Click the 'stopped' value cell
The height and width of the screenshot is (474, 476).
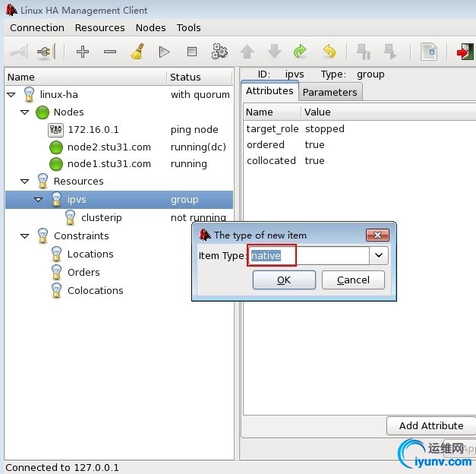click(x=325, y=129)
